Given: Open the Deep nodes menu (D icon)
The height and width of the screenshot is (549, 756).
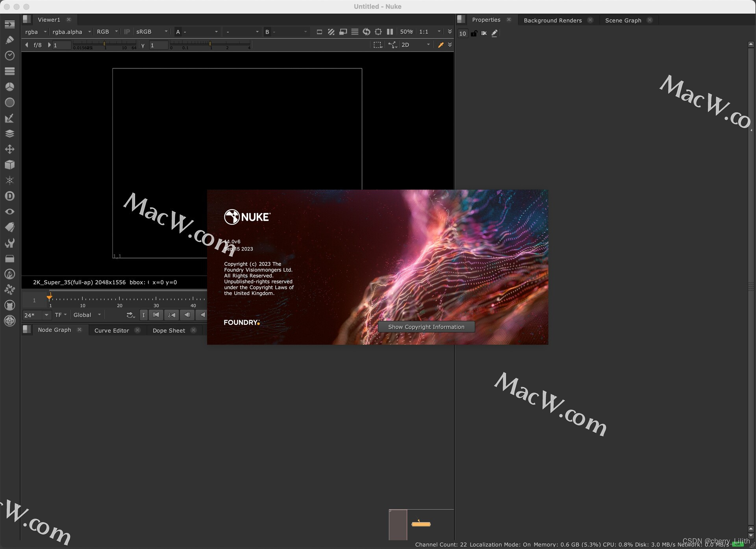Looking at the screenshot, I should point(9,196).
